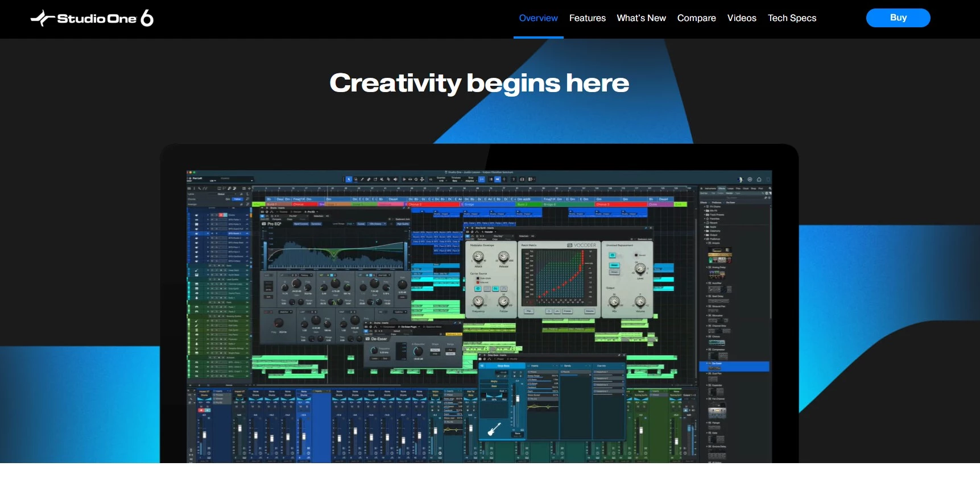Image resolution: width=980 pixels, height=487 pixels.
Task: Click the electric guitar icon in Deep Bass channel
Action: click(x=494, y=429)
